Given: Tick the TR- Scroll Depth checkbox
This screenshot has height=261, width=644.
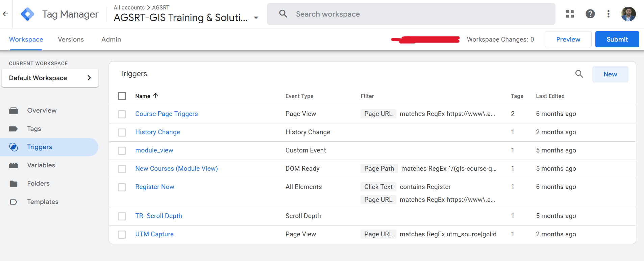Looking at the screenshot, I should (x=122, y=216).
